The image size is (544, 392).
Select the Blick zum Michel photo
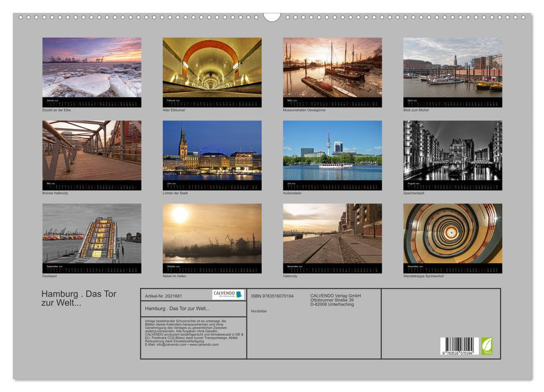click(x=452, y=68)
